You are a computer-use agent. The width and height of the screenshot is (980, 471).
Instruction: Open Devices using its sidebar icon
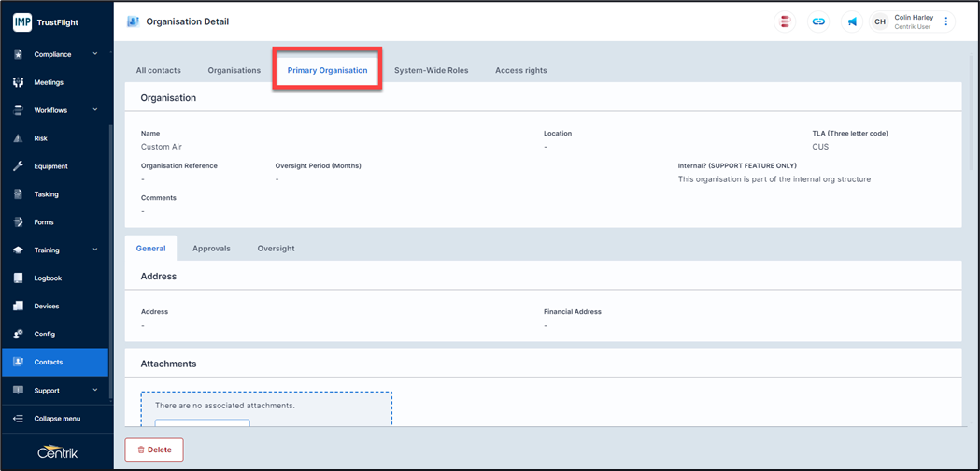point(18,307)
